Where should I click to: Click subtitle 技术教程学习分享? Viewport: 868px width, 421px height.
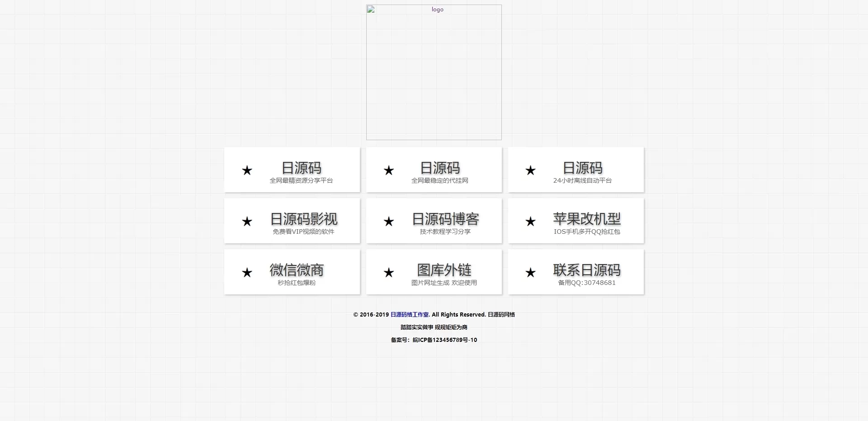pos(445,232)
